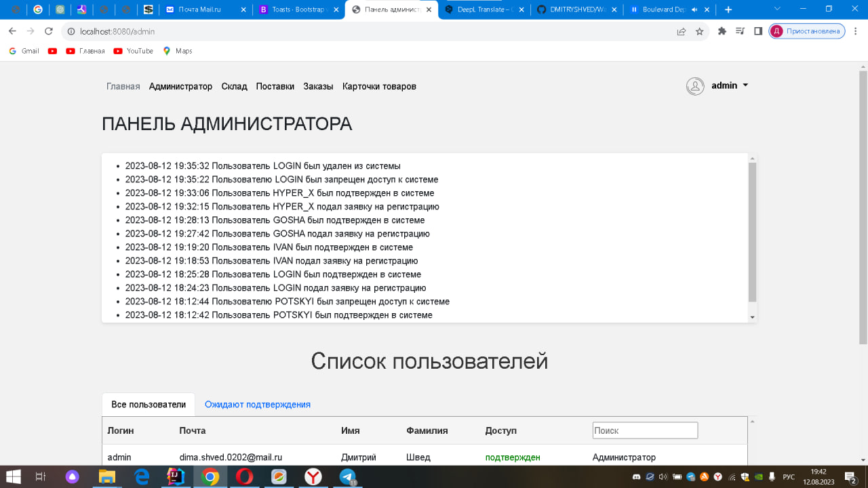Open Discord from the system tray
This screenshot has height=488, width=868.
[636, 477]
